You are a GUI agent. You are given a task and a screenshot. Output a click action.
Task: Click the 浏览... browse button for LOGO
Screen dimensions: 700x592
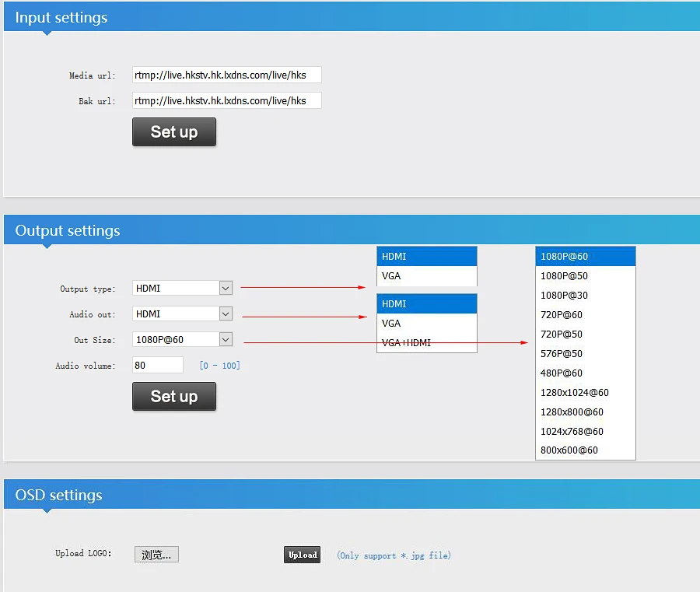click(156, 555)
